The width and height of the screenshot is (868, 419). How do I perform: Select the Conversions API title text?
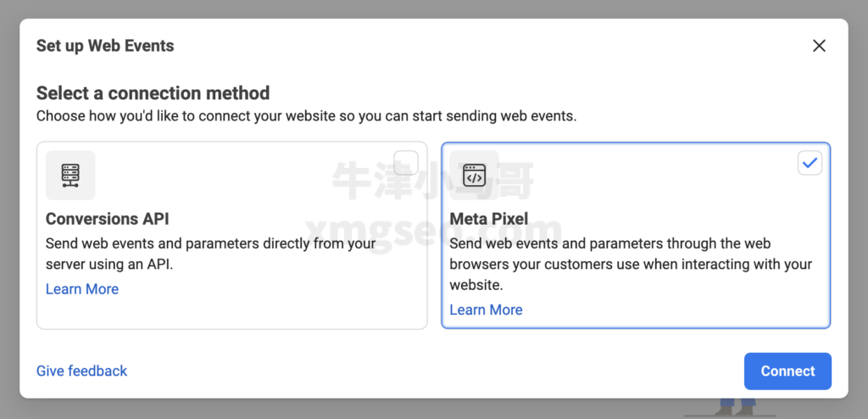click(108, 219)
